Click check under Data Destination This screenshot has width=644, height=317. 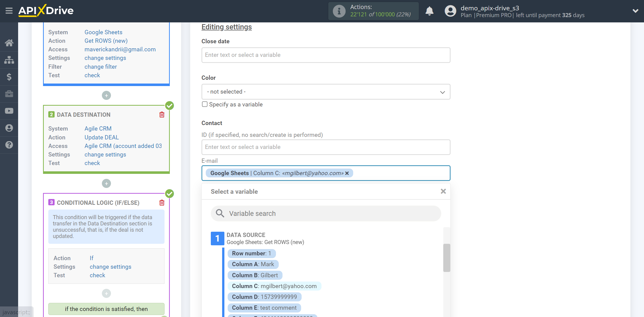(92, 163)
